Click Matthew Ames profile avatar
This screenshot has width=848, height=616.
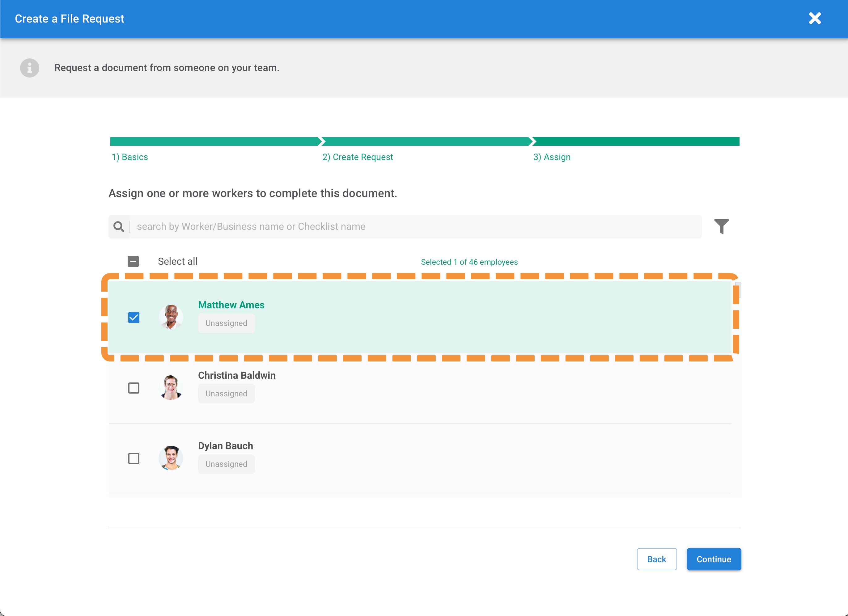coord(171,317)
